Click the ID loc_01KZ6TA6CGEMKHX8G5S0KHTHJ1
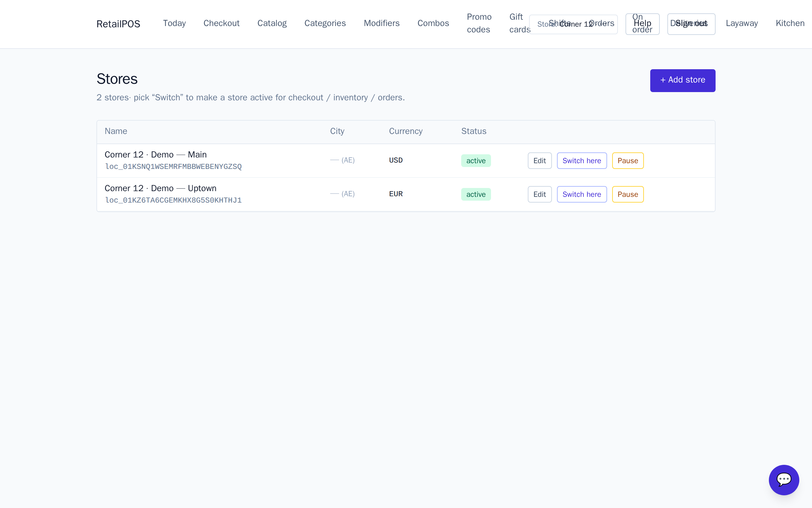 tap(174, 200)
